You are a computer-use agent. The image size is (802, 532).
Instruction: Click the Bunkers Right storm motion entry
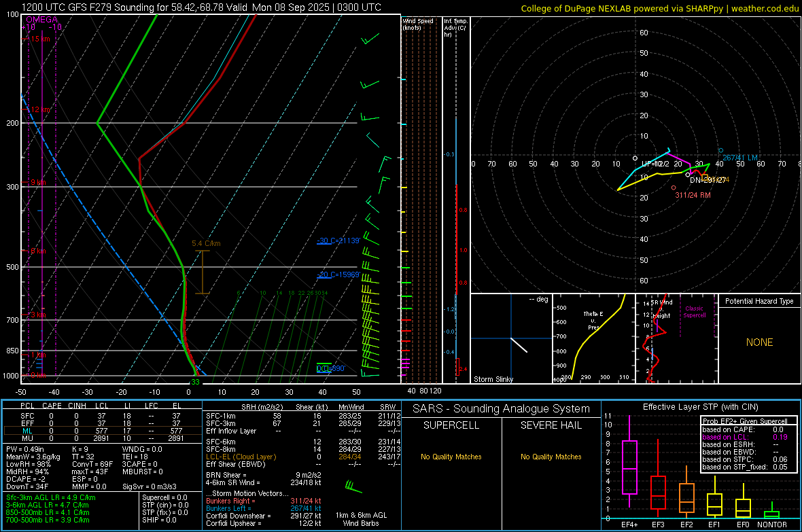pos(264,501)
